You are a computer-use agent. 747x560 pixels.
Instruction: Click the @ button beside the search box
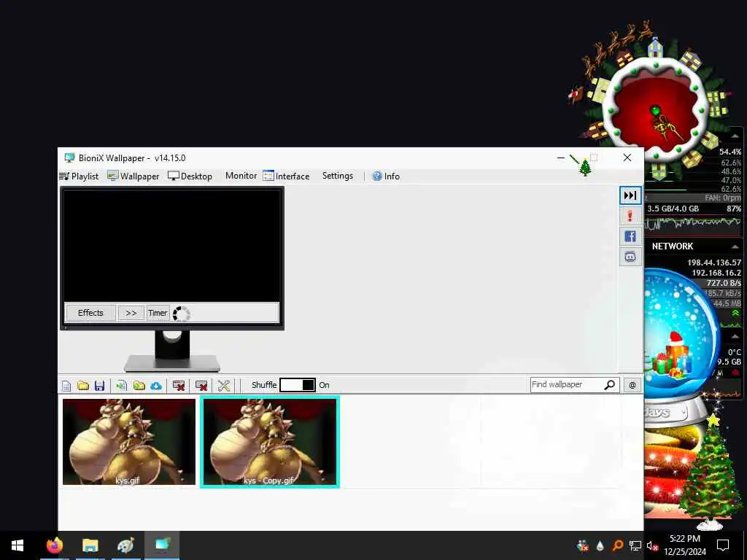tap(632, 385)
